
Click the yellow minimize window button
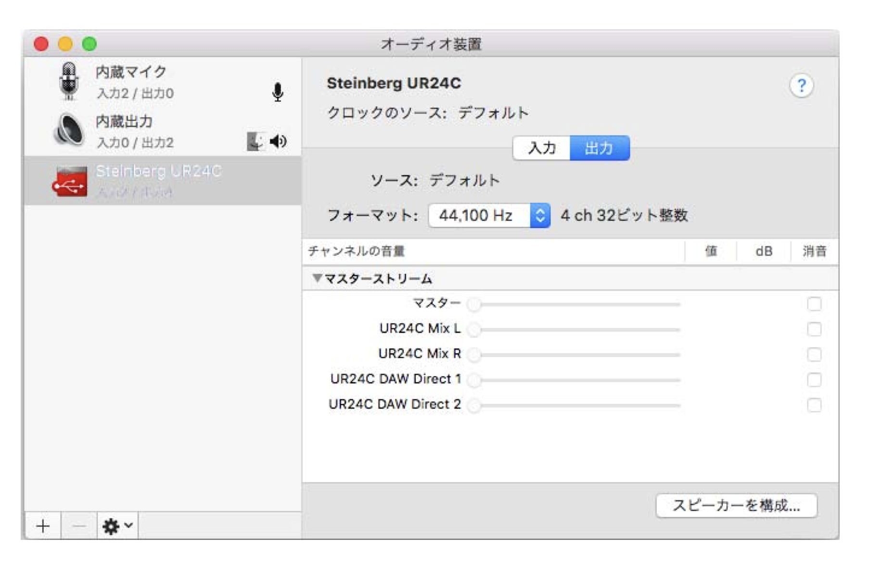pyautogui.click(x=65, y=44)
